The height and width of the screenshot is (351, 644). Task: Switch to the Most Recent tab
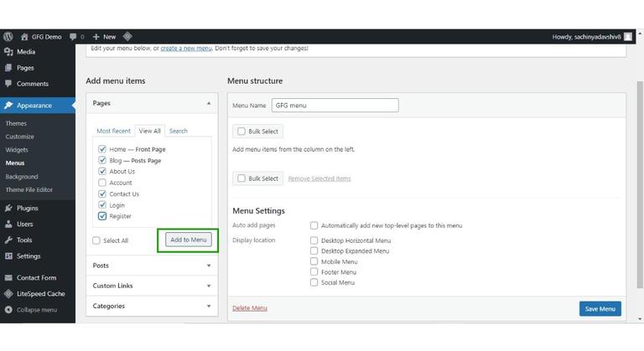pyautogui.click(x=113, y=132)
